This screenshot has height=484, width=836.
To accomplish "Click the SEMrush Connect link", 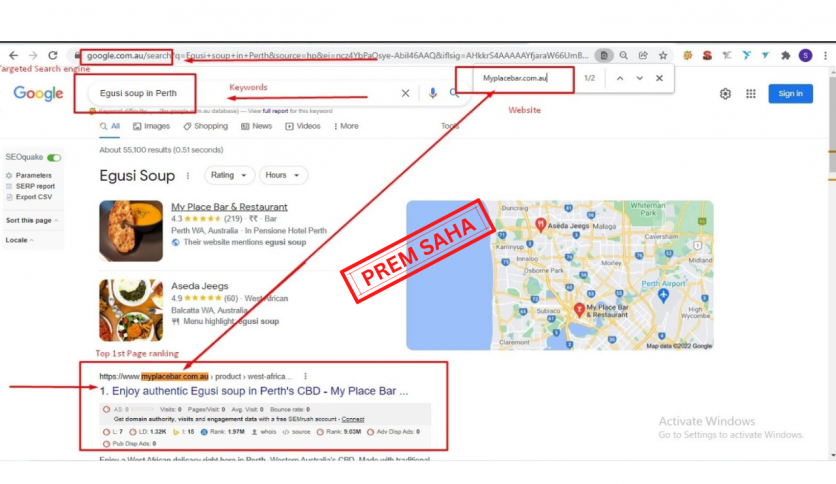I will click(x=353, y=420).
